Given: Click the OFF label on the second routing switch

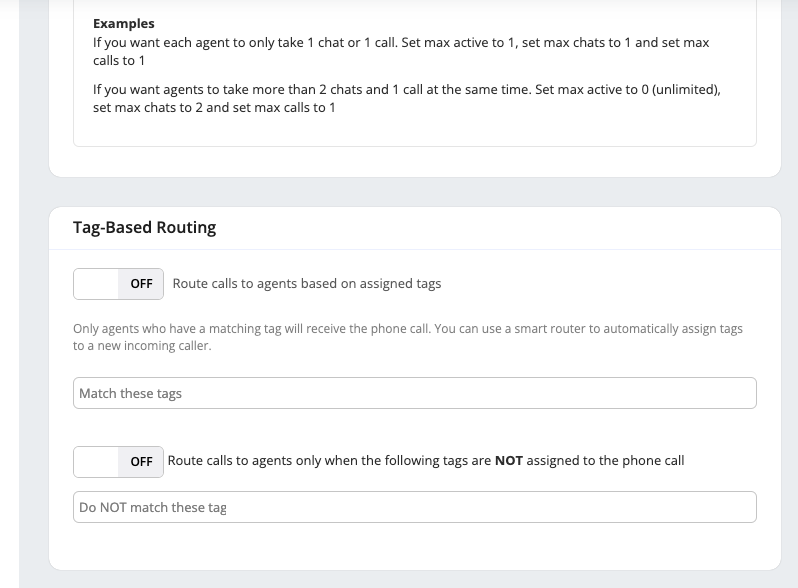Looking at the screenshot, I should point(141,462).
